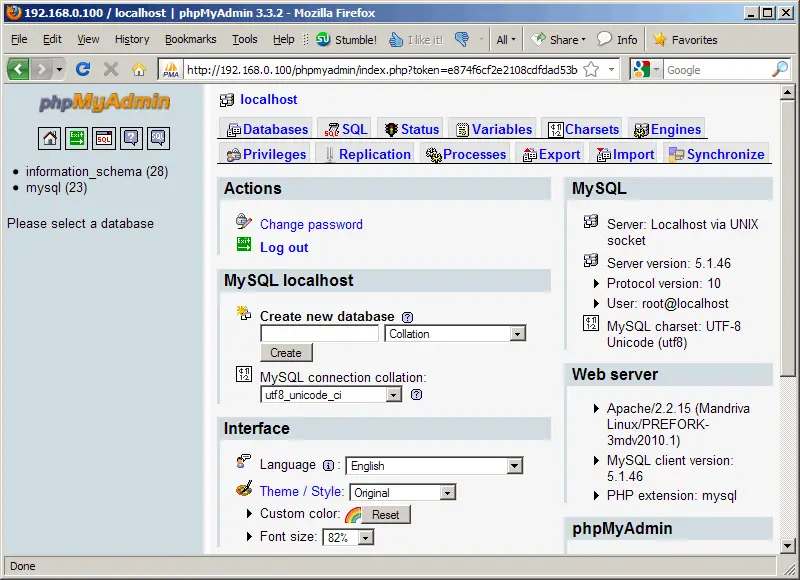Reload the page with the refresh icon
800x580 pixels.
coord(83,69)
